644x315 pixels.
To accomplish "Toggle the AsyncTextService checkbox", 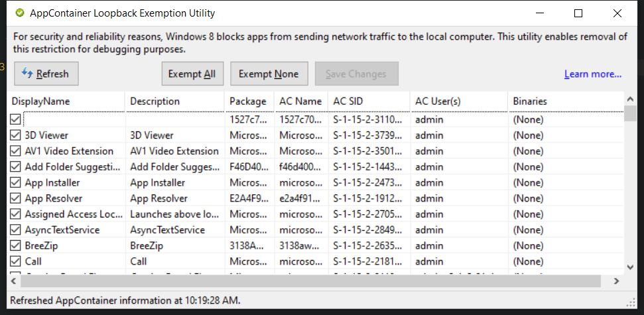I will [15, 229].
